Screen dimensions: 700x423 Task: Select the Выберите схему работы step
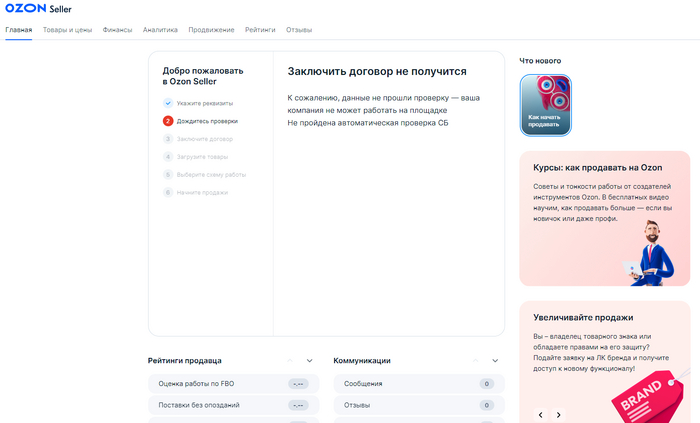coord(211,174)
